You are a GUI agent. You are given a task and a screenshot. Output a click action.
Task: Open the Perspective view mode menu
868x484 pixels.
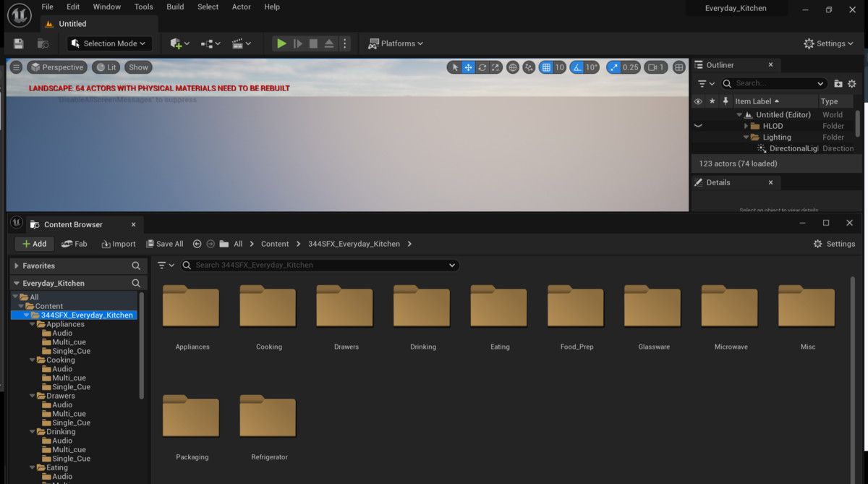(x=57, y=67)
